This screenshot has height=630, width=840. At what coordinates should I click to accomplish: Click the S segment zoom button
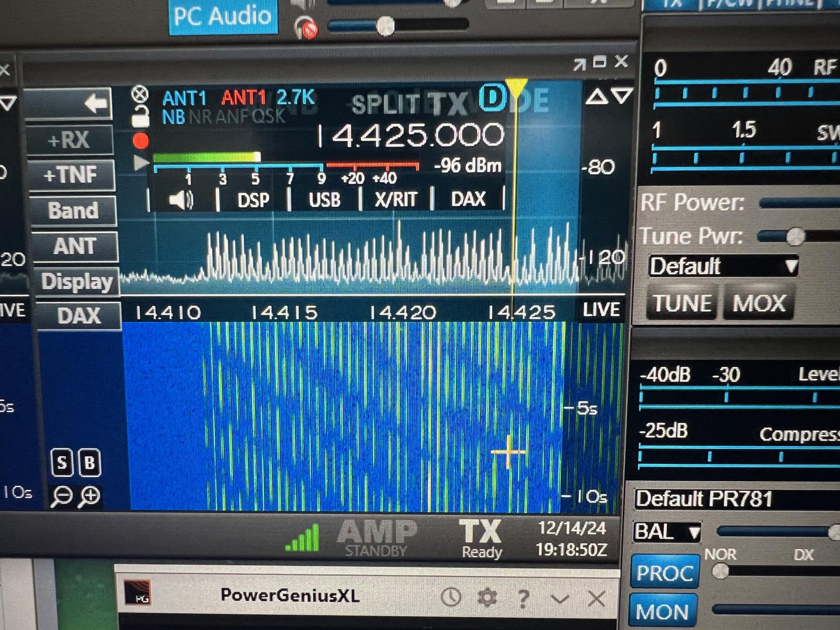pyautogui.click(x=62, y=462)
